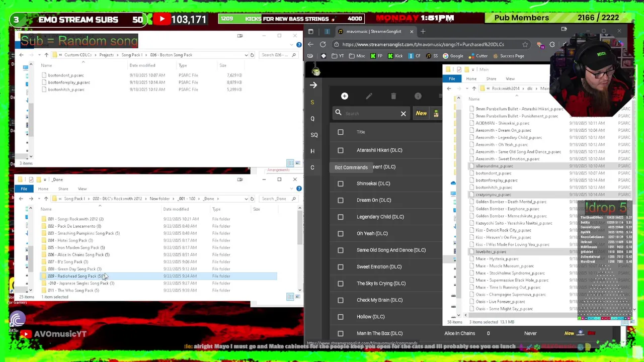Switch Boston Song Pack window to details view

290,163
